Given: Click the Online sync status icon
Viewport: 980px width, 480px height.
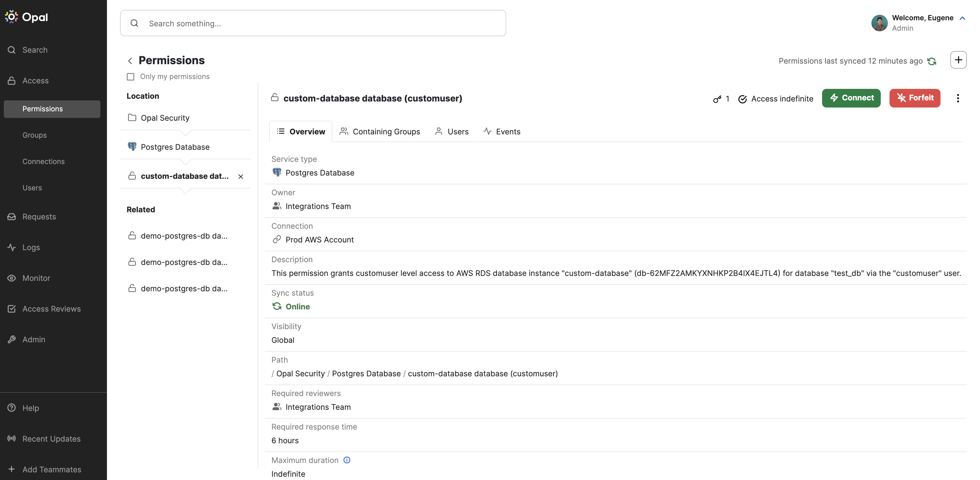Looking at the screenshot, I should (x=277, y=306).
